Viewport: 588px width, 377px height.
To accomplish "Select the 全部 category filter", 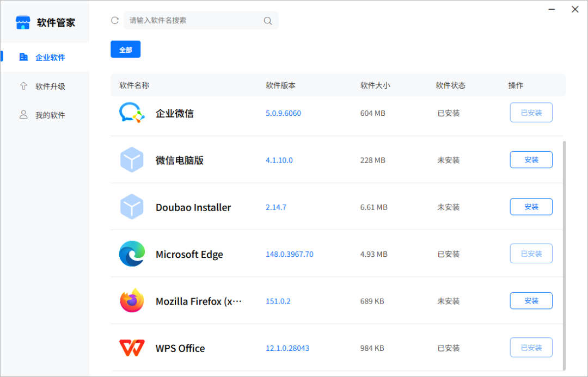I will (x=126, y=49).
